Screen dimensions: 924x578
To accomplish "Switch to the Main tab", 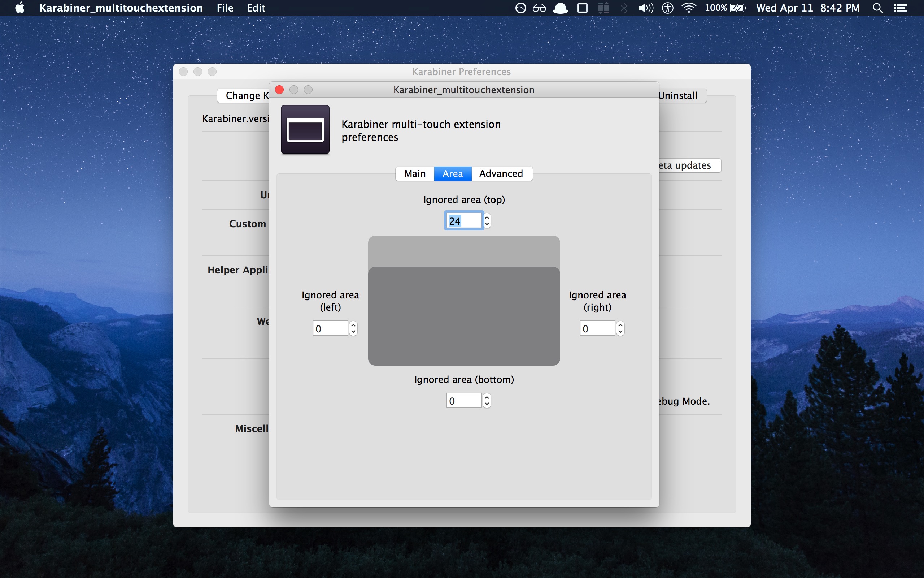I will (x=415, y=173).
